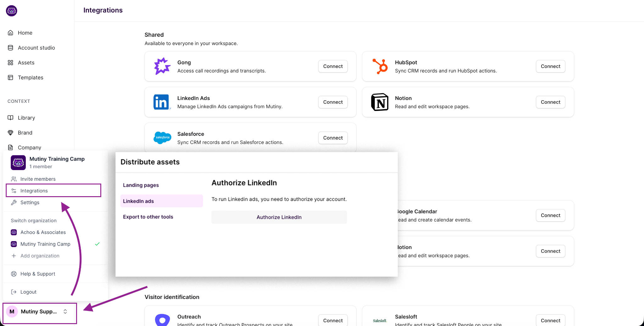Click the Help & Support lifebuoy icon

(14, 274)
